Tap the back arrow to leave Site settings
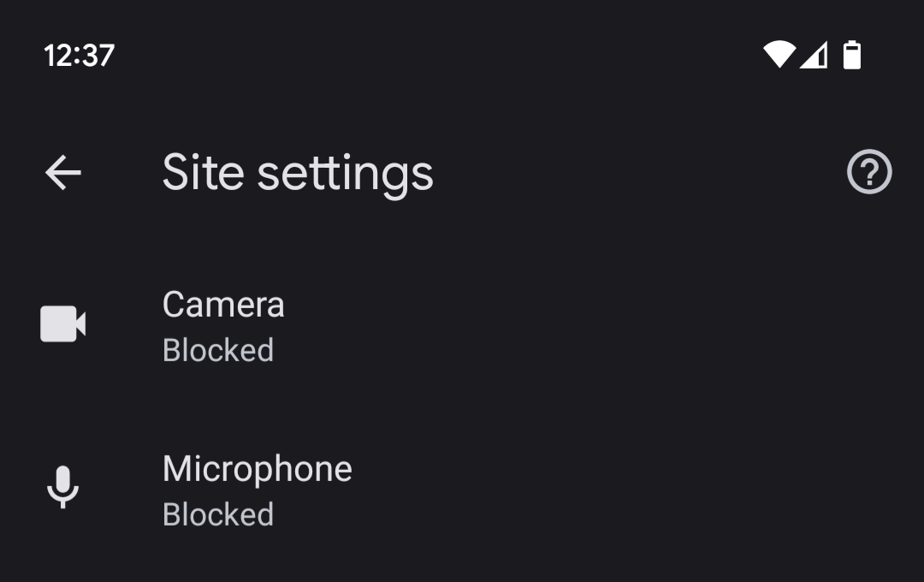Screen dimensions: 924x582 63,173
